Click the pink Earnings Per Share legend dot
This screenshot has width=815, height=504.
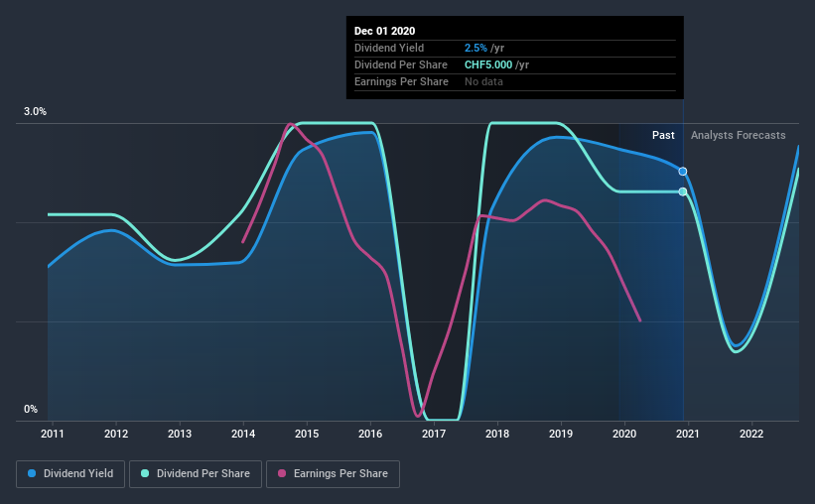[x=282, y=473]
